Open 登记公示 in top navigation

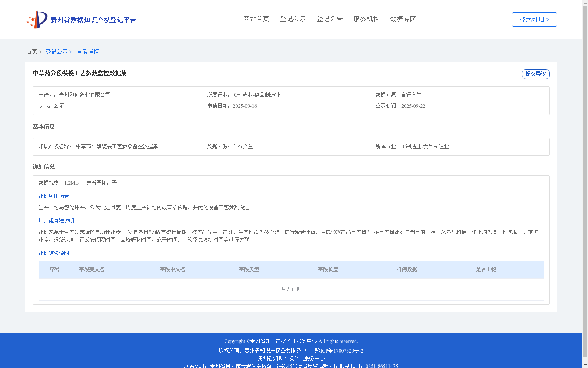(x=293, y=19)
